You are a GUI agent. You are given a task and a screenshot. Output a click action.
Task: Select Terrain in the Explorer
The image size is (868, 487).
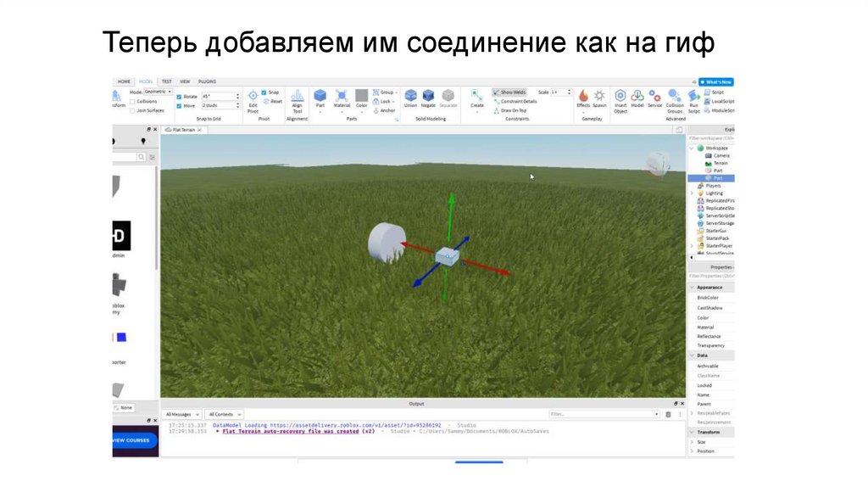click(x=716, y=164)
